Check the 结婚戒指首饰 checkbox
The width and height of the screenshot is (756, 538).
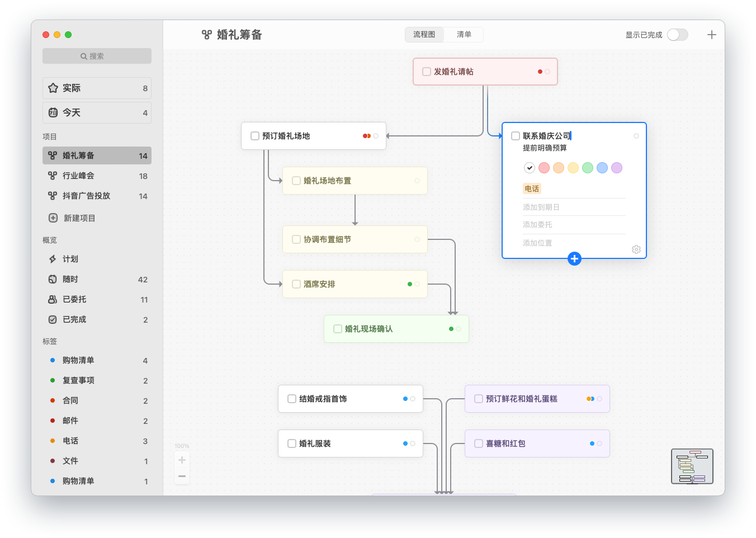click(292, 399)
